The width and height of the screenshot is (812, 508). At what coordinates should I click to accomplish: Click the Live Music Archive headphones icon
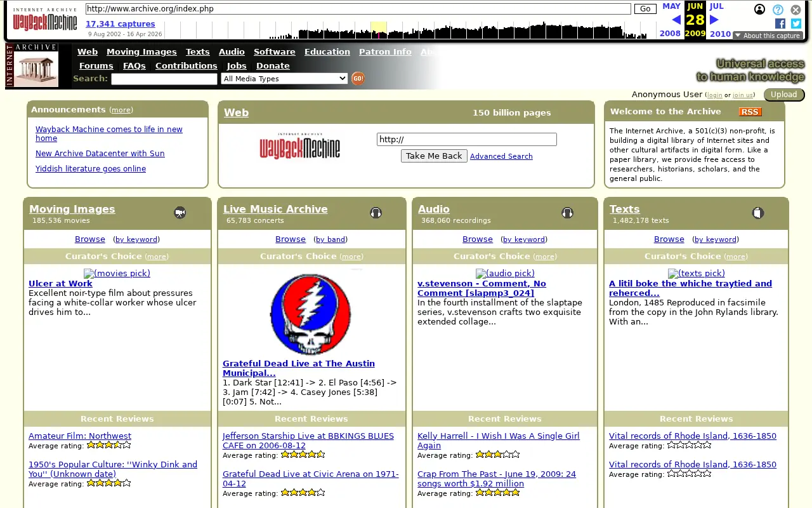tap(376, 213)
